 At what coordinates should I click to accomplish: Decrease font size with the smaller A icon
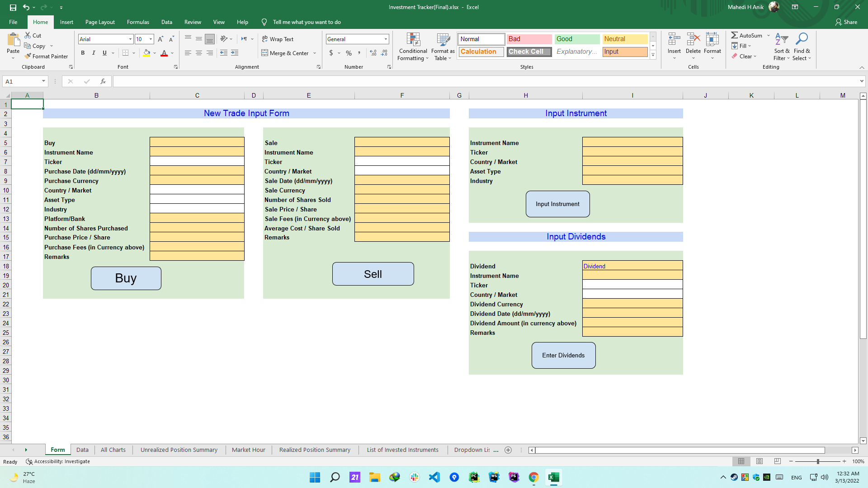click(x=171, y=39)
